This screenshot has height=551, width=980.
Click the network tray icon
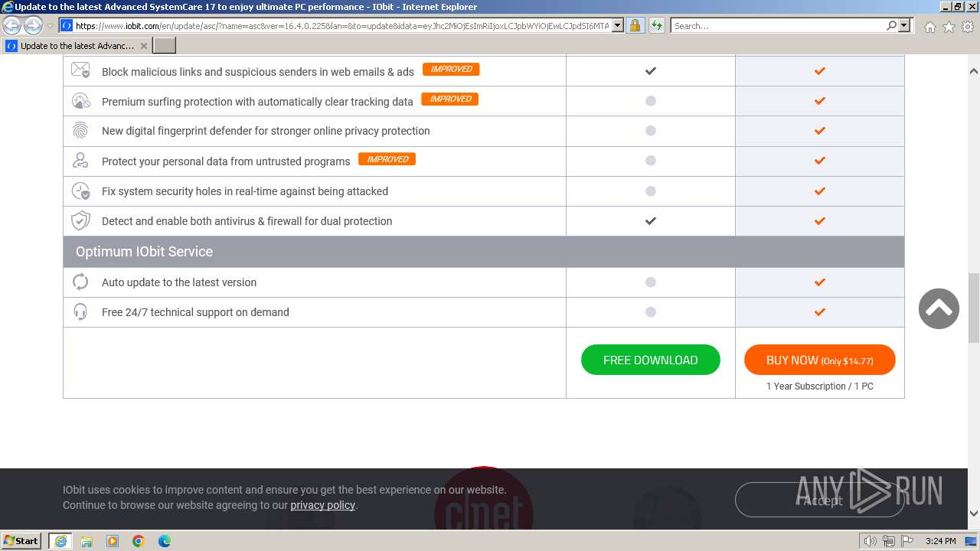pyautogui.click(x=889, y=541)
